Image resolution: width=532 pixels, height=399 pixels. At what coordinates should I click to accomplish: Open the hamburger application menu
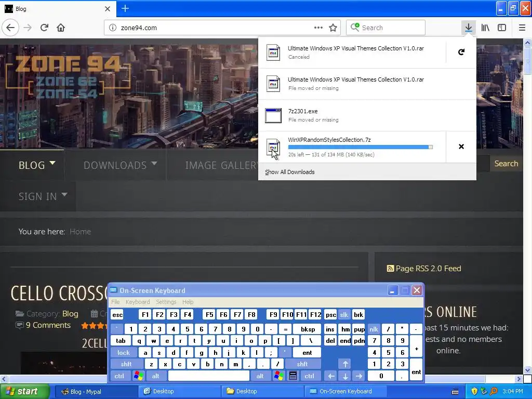[x=522, y=28]
